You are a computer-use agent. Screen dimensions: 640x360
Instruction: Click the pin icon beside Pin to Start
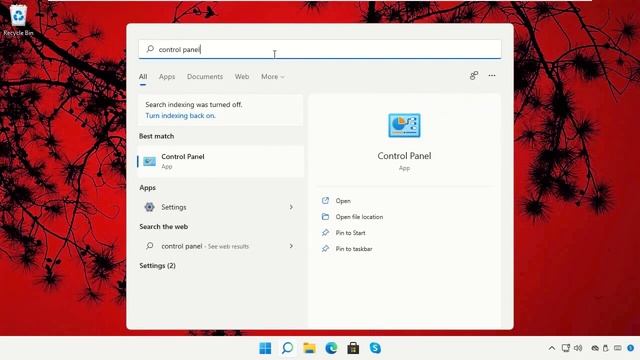[x=325, y=232]
